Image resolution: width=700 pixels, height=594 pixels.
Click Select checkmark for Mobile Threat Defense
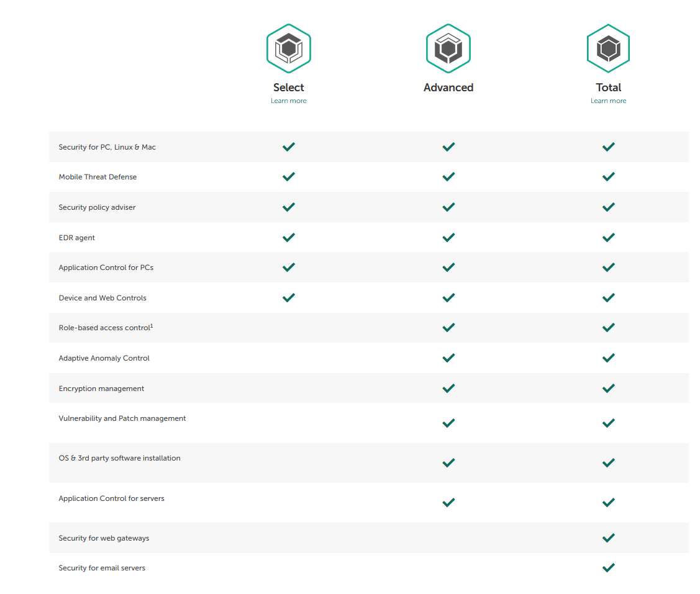coord(289,177)
